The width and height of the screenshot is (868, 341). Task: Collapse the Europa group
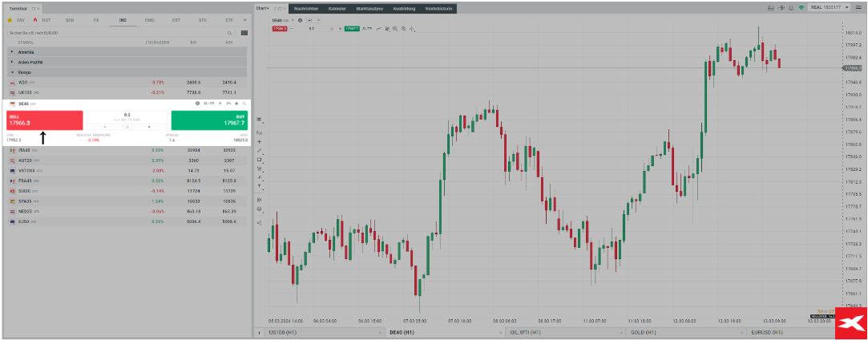point(127,72)
